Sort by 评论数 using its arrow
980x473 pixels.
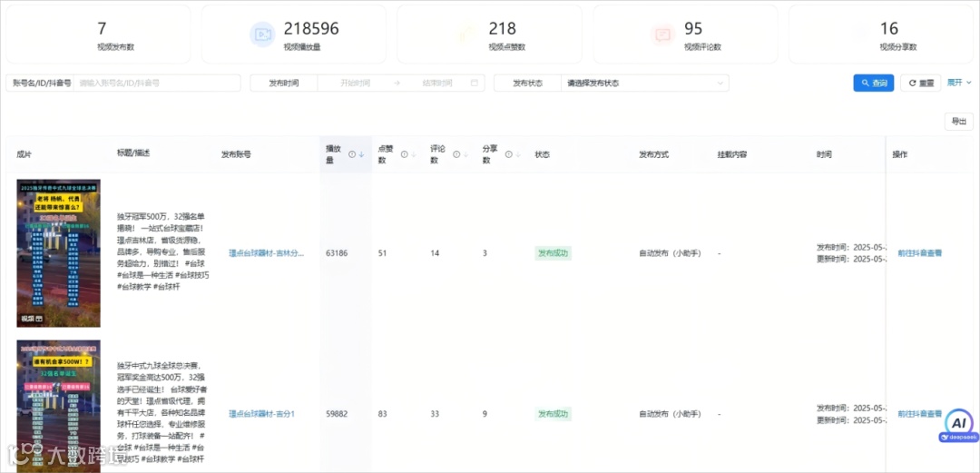click(465, 154)
